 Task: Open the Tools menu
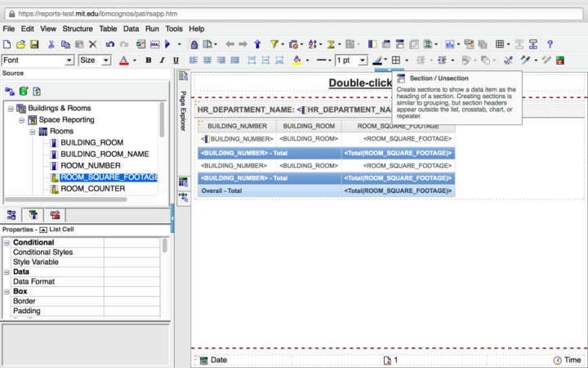pos(174,29)
